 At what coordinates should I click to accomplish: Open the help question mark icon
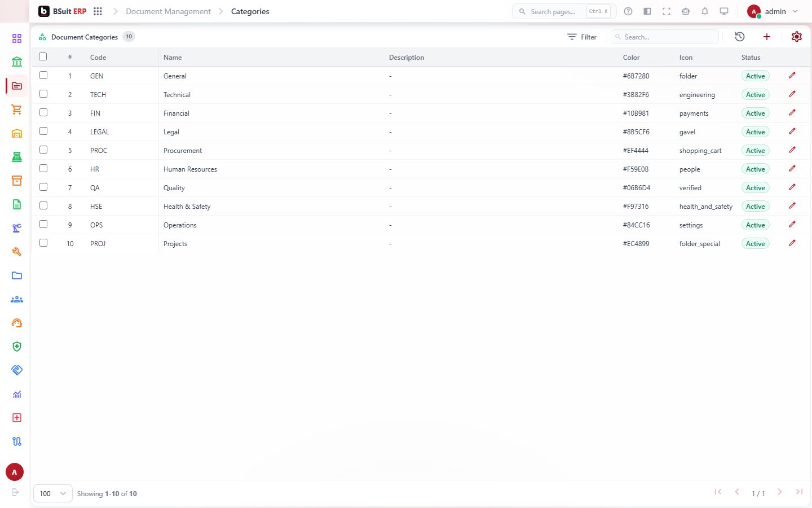(628, 11)
